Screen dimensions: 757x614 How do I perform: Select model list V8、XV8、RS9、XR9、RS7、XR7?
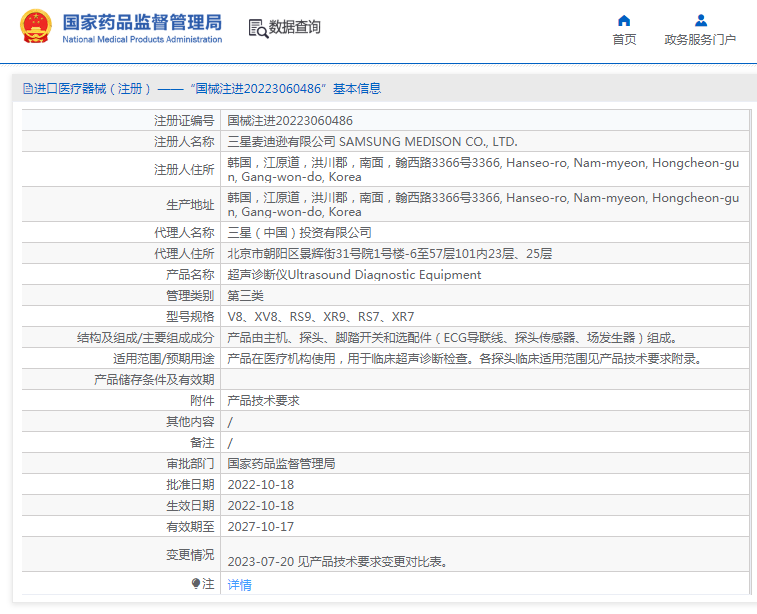pyautogui.click(x=321, y=317)
